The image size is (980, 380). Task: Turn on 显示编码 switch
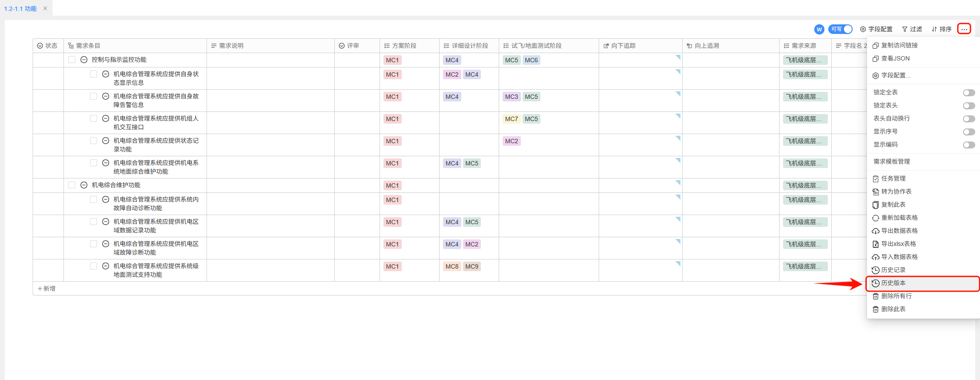(x=969, y=145)
